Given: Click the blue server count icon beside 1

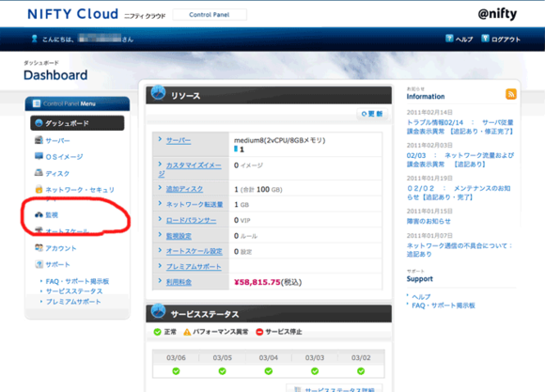Looking at the screenshot, I should click(x=236, y=149).
